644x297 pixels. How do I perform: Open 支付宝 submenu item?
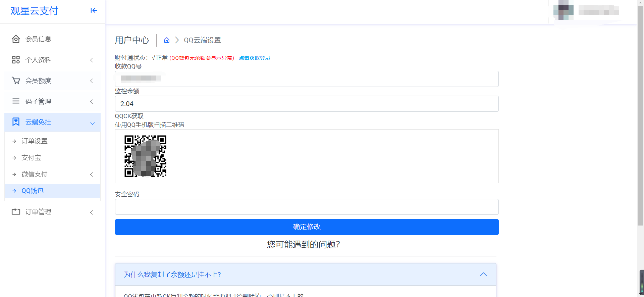coord(52,158)
